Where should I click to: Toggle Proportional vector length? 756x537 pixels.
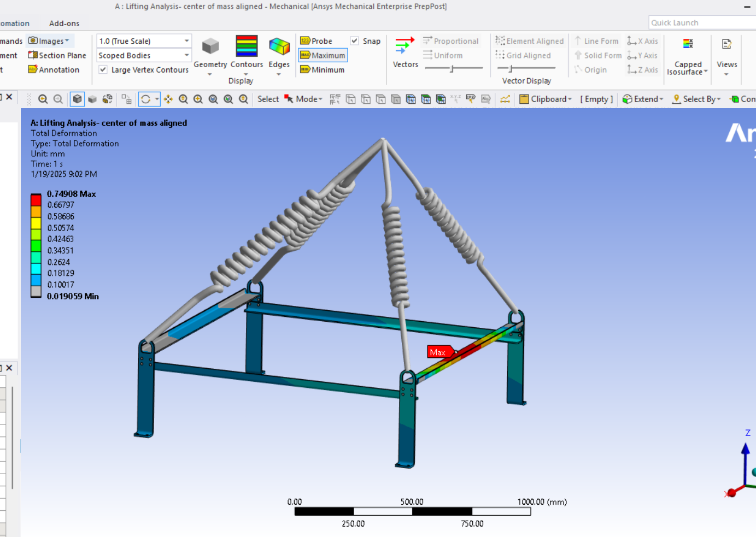tap(450, 41)
